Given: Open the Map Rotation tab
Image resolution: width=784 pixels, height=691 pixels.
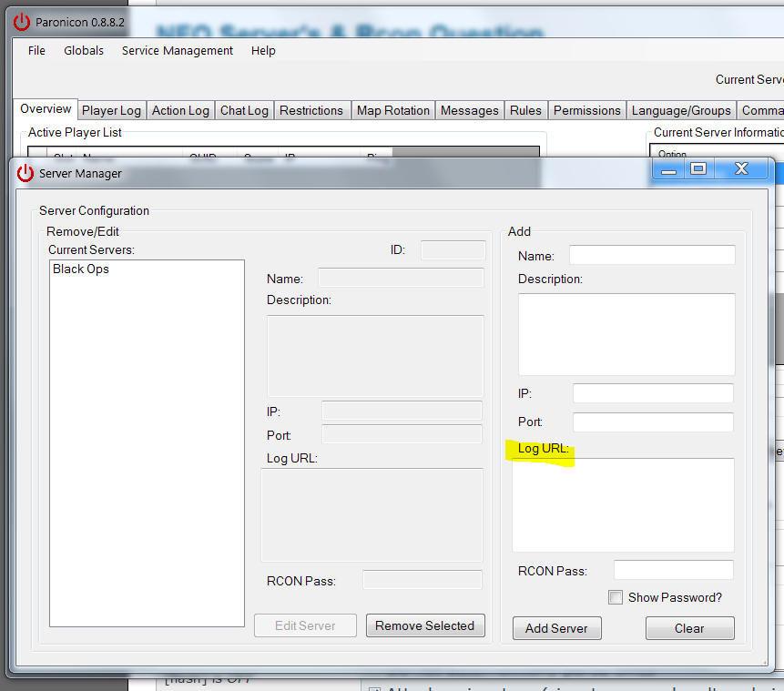Looking at the screenshot, I should (392, 110).
